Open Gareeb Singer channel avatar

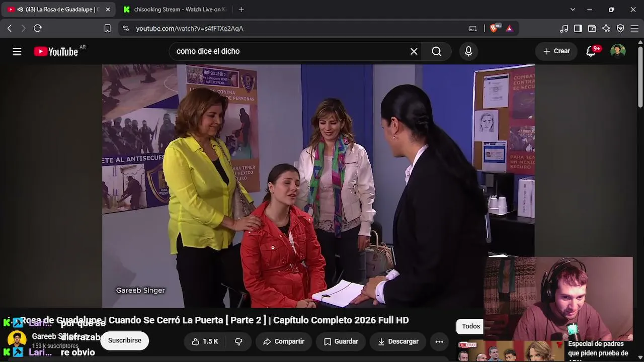click(x=17, y=340)
